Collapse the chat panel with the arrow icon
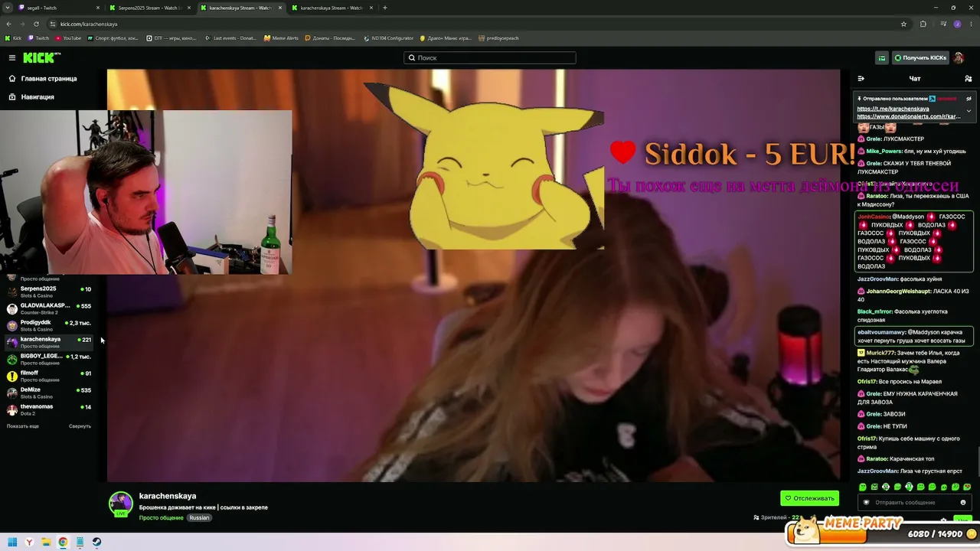This screenshot has height=551, width=980. click(x=861, y=78)
